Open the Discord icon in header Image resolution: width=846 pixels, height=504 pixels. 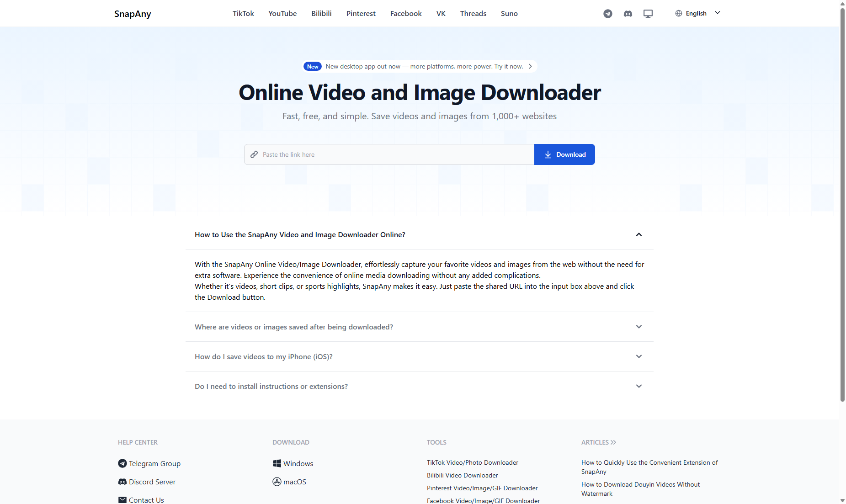click(x=628, y=14)
